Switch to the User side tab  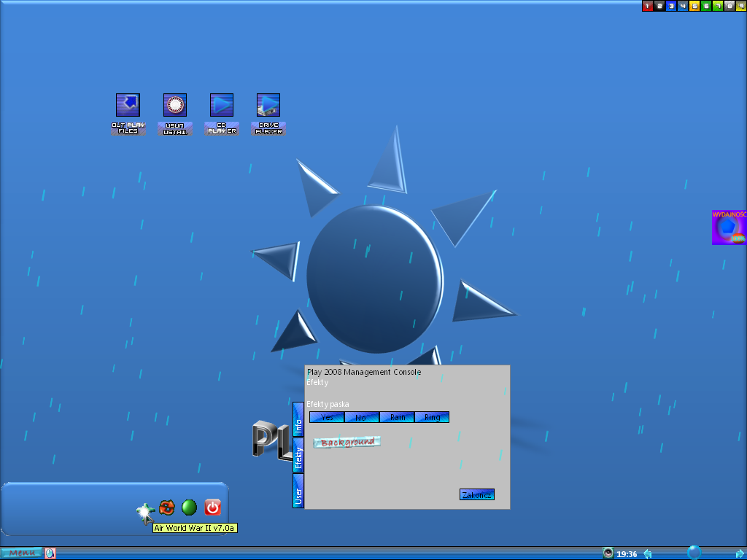[x=298, y=491]
